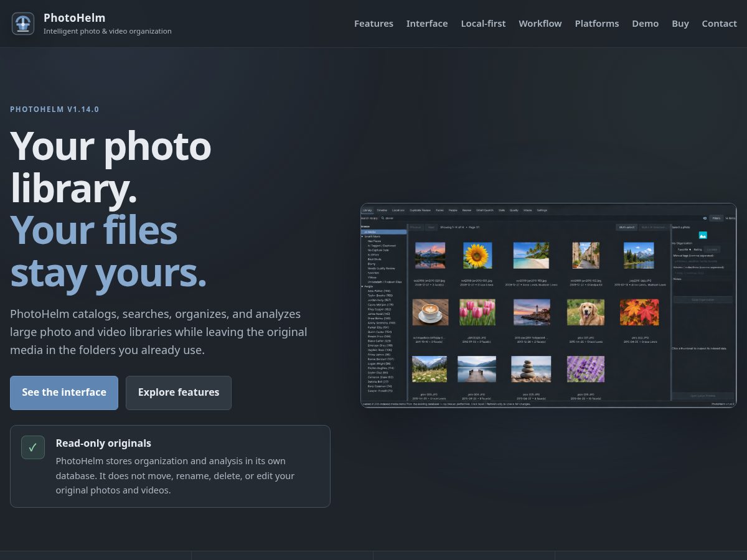
Task: Click the Notes field in details panel
Action: tap(703, 287)
